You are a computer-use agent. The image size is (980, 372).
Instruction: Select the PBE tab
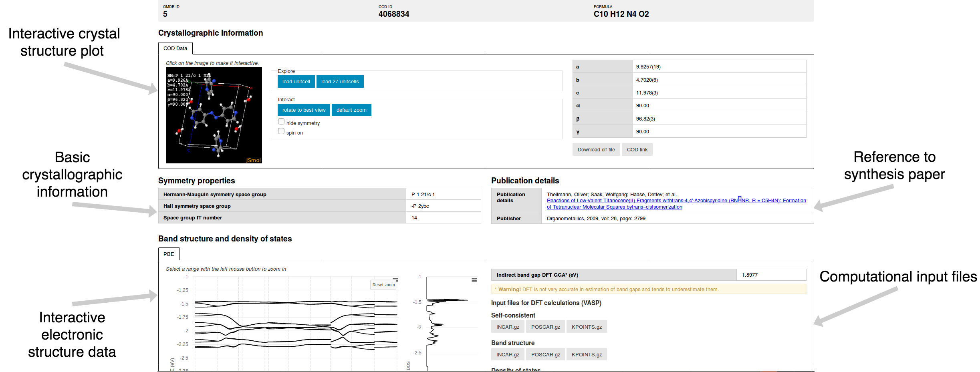(x=169, y=254)
